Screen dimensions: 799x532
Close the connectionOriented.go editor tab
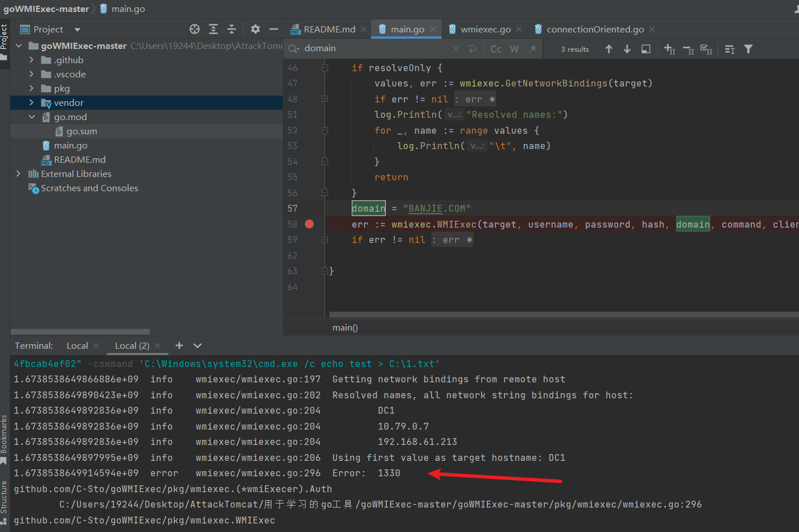(652, 29)
